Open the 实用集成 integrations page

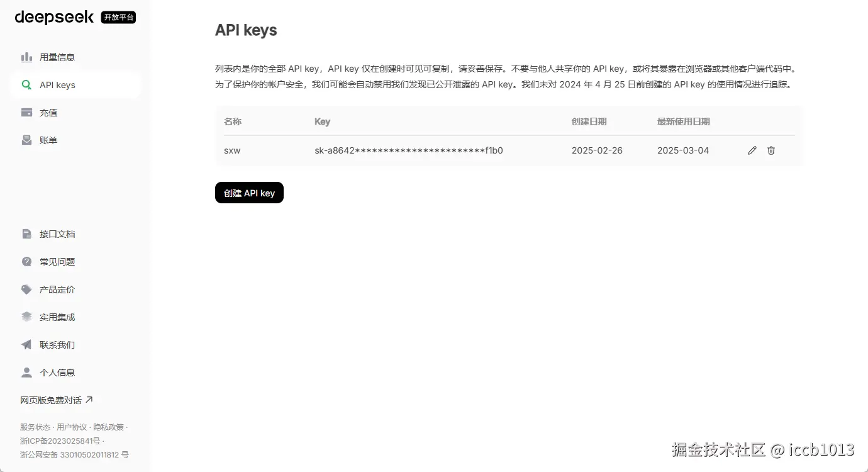tap(55, 317)
